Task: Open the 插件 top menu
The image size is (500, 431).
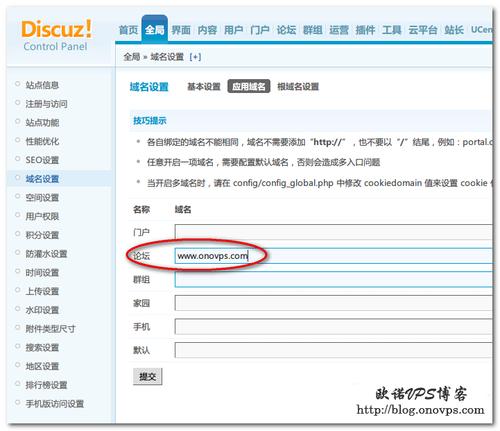Action: tap(365, 30)
